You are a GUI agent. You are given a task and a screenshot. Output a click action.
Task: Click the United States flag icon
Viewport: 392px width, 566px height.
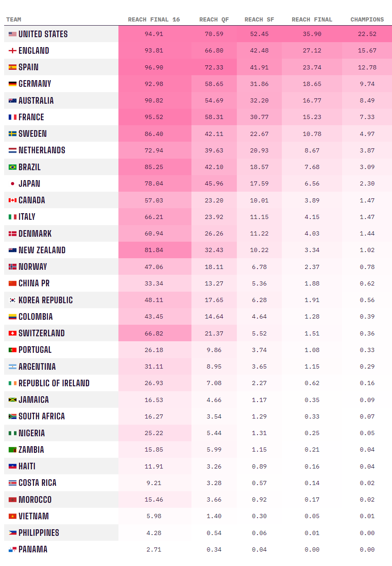[13, 34]
